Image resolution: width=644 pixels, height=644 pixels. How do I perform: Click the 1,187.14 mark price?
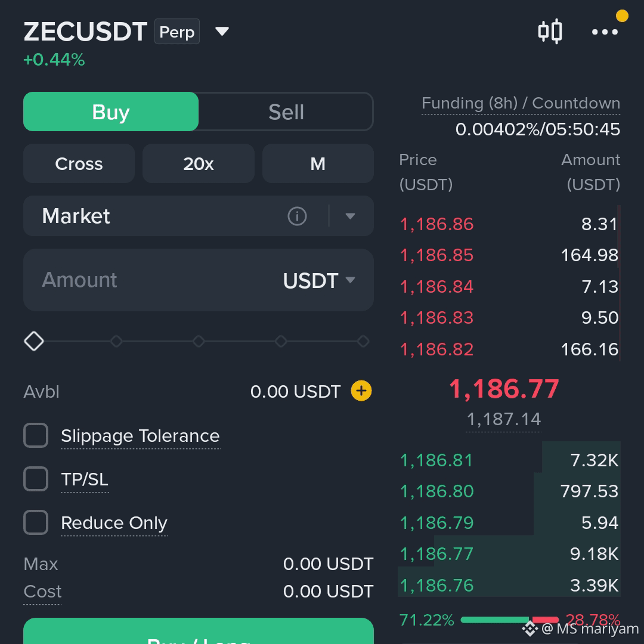coord(503,419)
